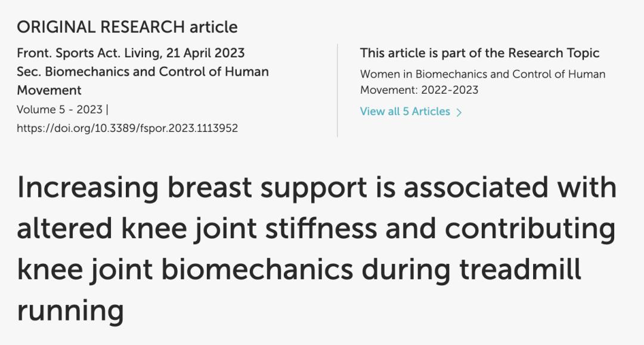Click the article title's first line
644x345 pixels.
click(x=316, y=187)
